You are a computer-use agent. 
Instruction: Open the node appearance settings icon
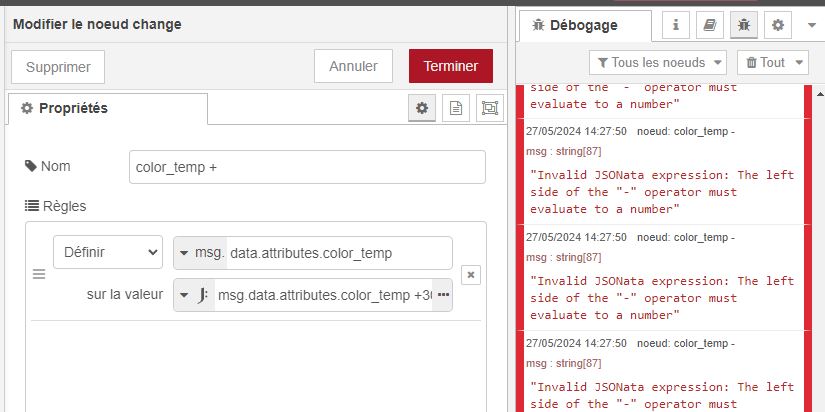coord(488,108)
